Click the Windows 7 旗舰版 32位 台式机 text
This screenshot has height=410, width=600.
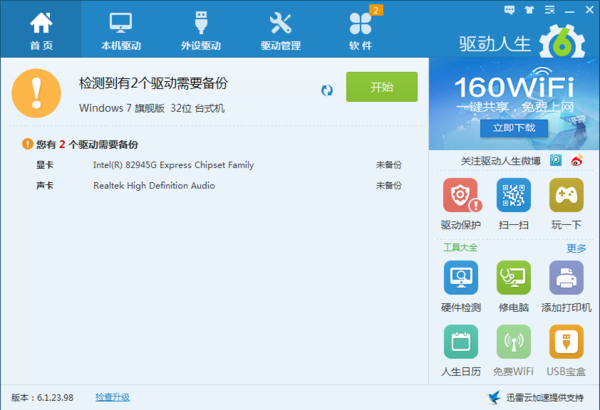point(152,108)
